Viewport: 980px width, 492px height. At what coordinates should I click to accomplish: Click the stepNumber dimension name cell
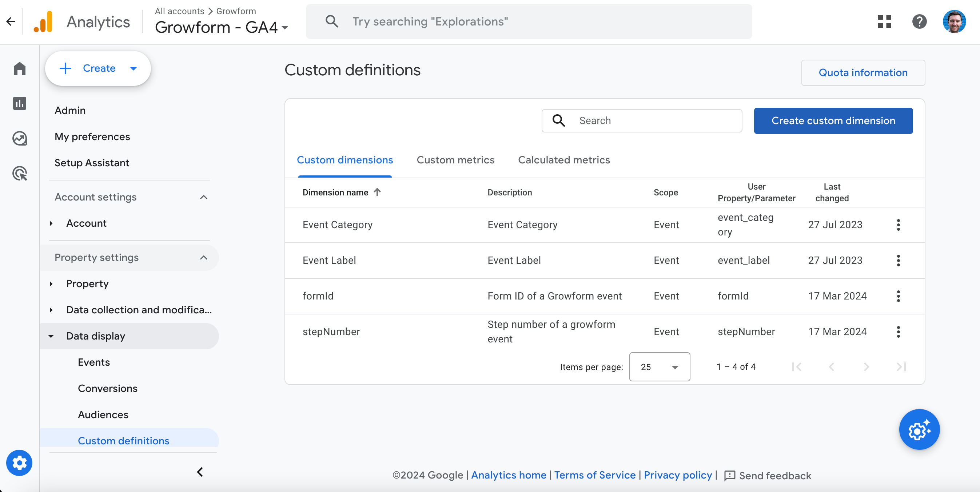pyautogui.click(x=331, y=332)
